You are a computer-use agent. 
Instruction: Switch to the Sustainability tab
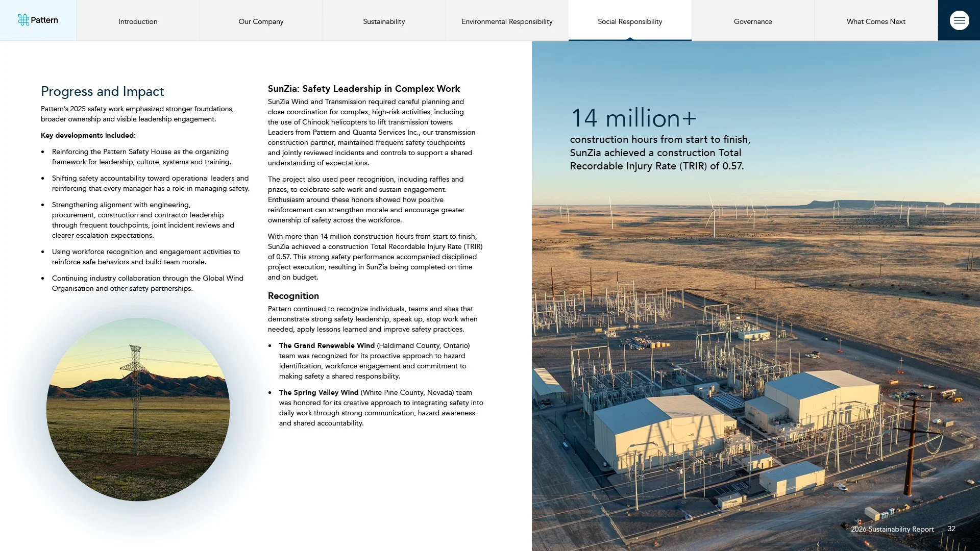pyautogui.click(x=384, y=21)
